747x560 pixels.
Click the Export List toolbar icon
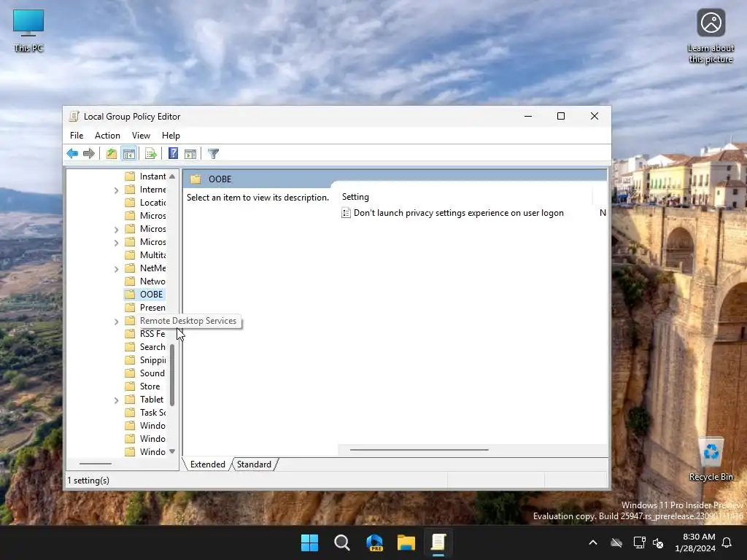tap(151, 153)
